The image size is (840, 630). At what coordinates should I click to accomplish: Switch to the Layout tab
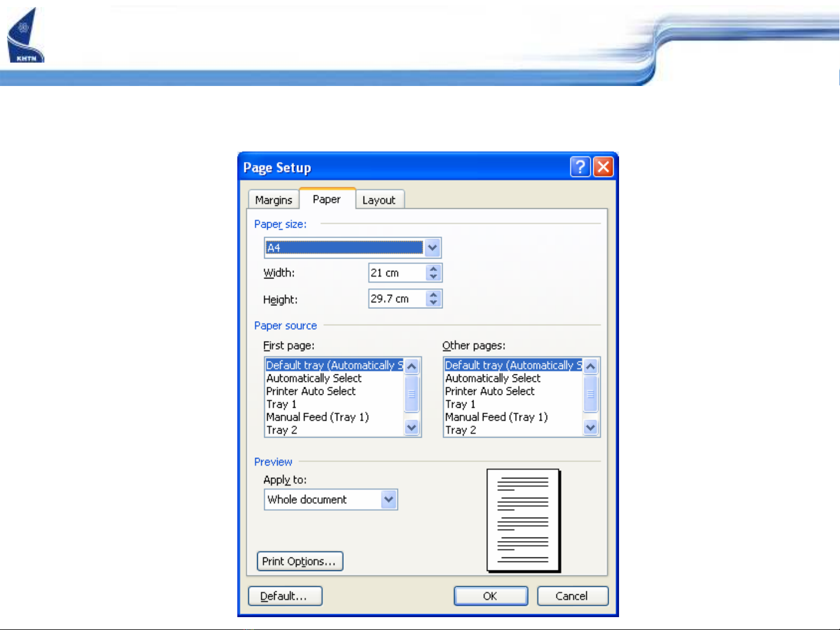(379, 200)
